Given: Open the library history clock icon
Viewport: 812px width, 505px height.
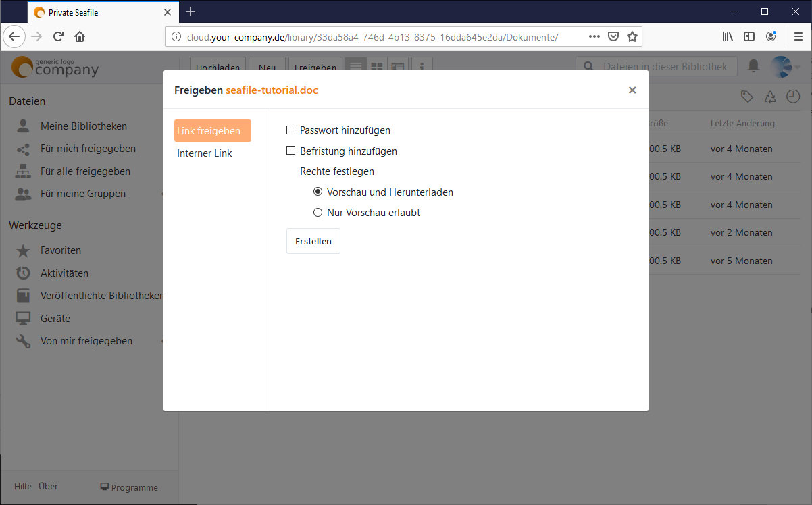Looking at the screenshot, I should (792, 97).
